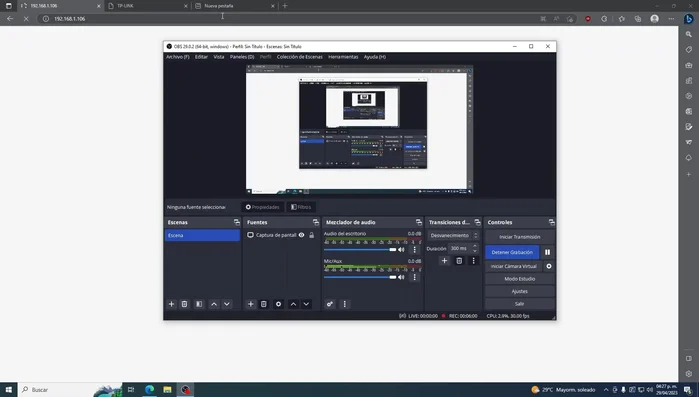Add a transition with plus icon
Image resolution: width=699 pixels, height=397 pixels.
(x=444, y=261)
